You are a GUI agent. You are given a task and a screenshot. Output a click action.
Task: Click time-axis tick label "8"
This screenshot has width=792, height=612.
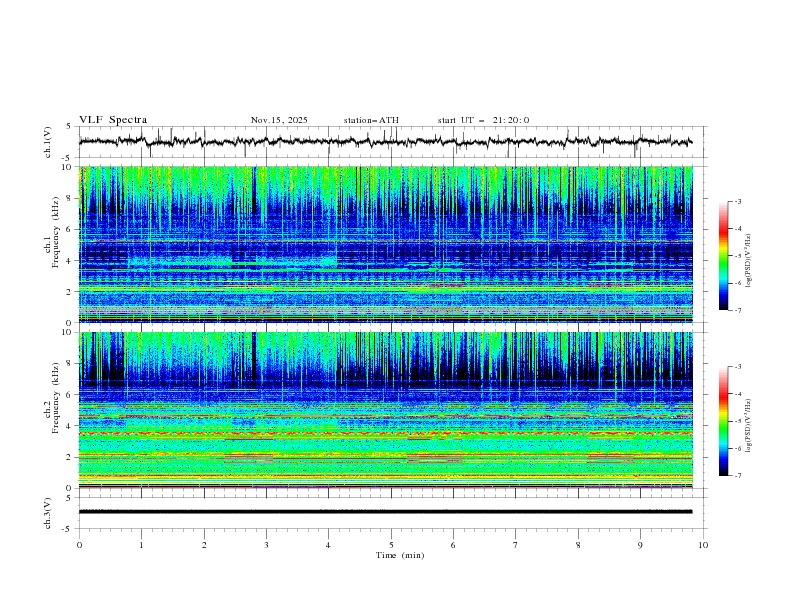pyautogui.click(x=578, y=545)
